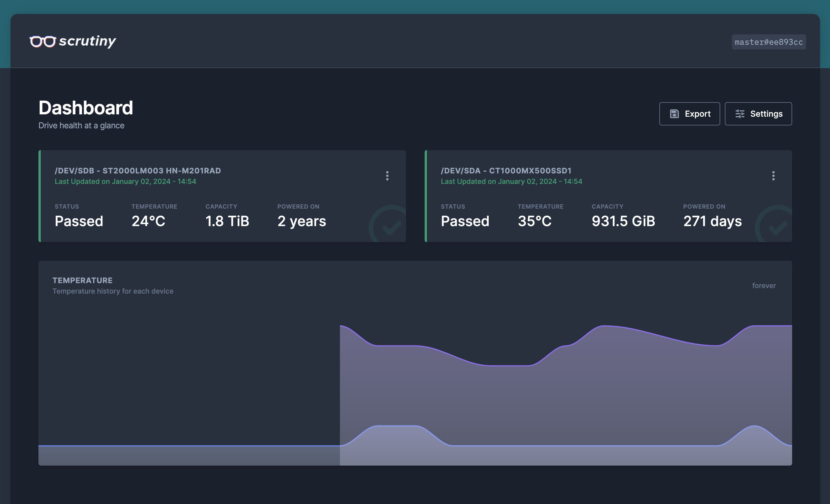Click the 1.8 TiB capacity value
Viewport: 830px width, 504px height.
(x=227, y=221)
